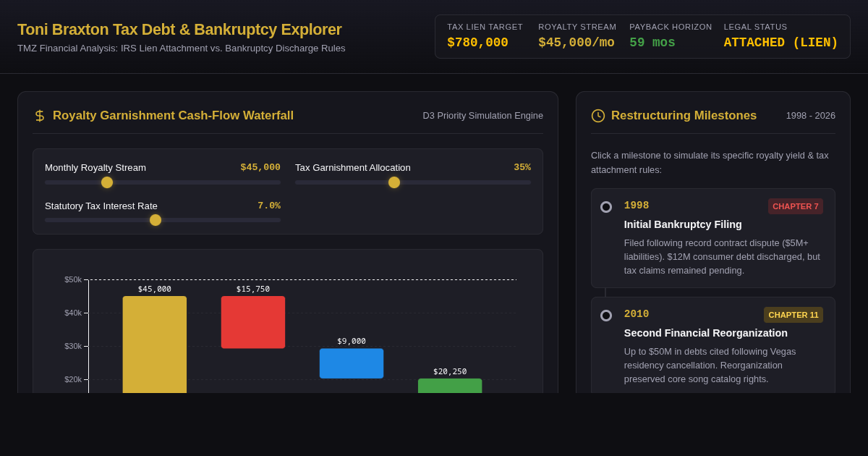The width and height of the screenshot is (868, 456).
Task: Adjust the Tax Garnishment Allocation slider handle
Action: 394,182
